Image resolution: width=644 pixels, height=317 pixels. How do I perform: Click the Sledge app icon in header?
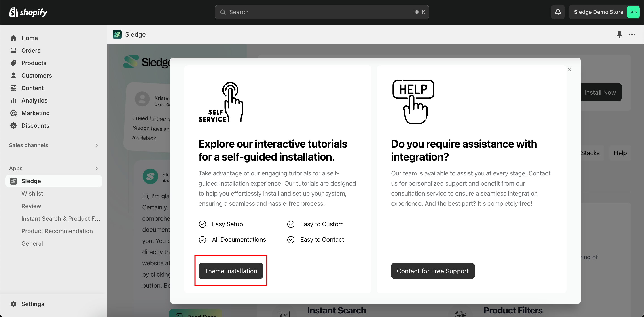tap(117, 34)
